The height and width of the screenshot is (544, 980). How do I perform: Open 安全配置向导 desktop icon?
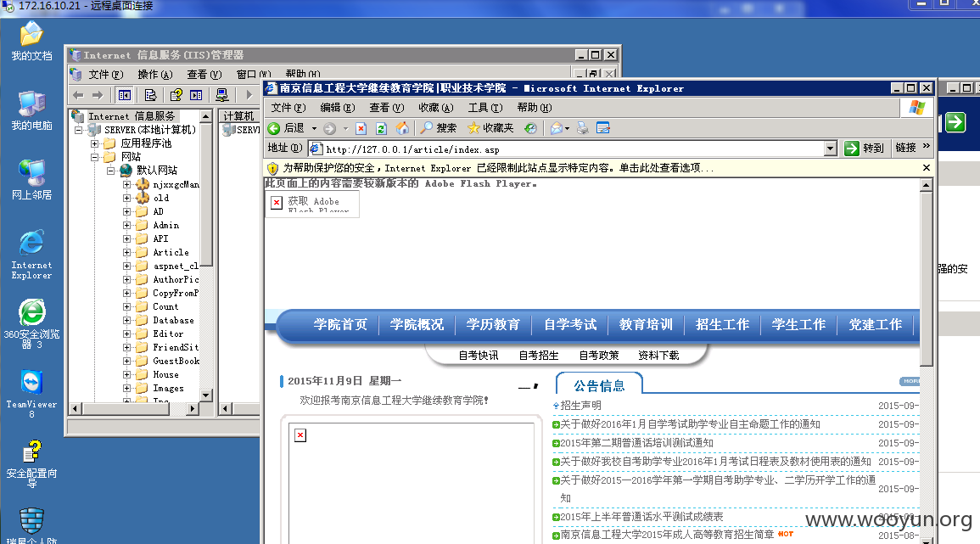[31, 463]
